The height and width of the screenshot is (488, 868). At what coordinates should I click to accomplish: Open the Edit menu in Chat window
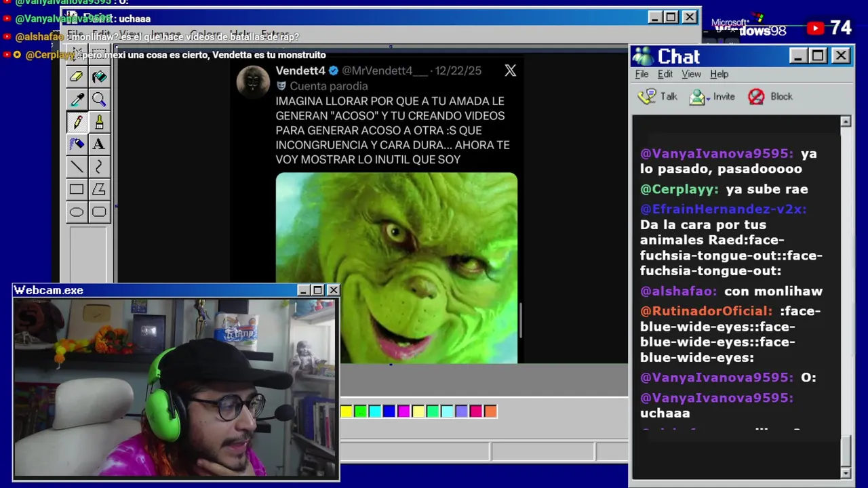tap(665, 74)
